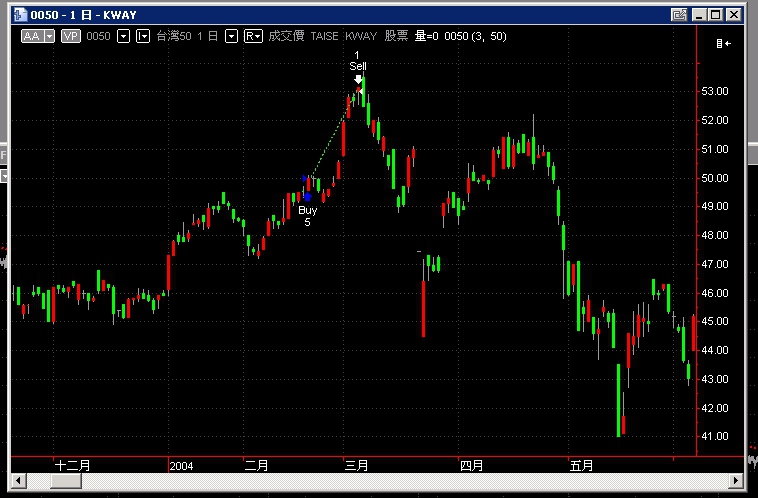
Task: Click the 47.00 price axis label
Action: pyautogui.click(x=715, y=264)
